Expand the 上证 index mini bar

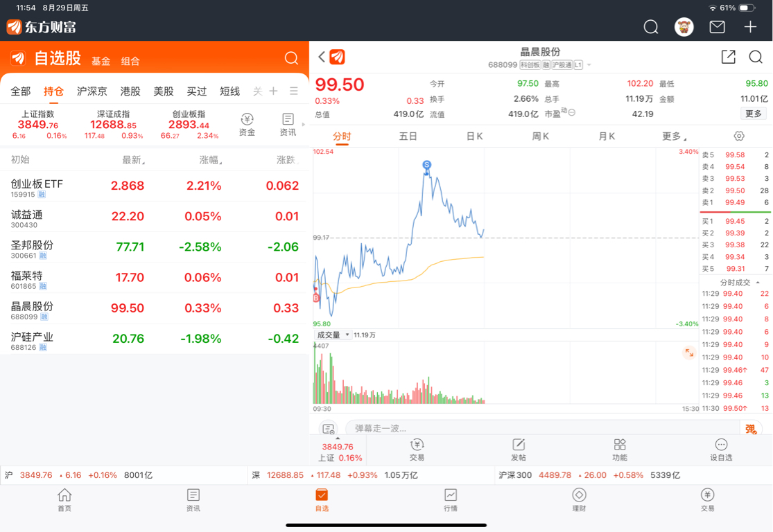pos(338,450)
